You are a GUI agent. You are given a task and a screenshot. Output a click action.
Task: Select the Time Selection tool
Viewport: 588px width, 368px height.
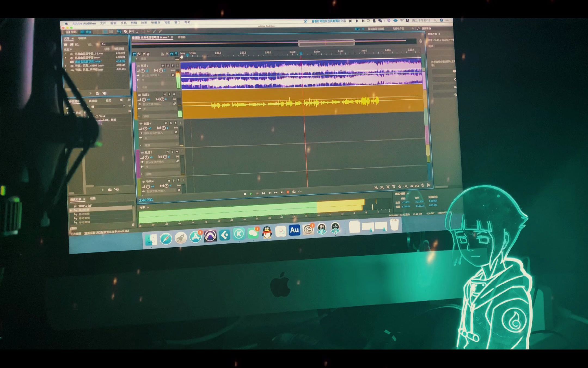point(137,32)
